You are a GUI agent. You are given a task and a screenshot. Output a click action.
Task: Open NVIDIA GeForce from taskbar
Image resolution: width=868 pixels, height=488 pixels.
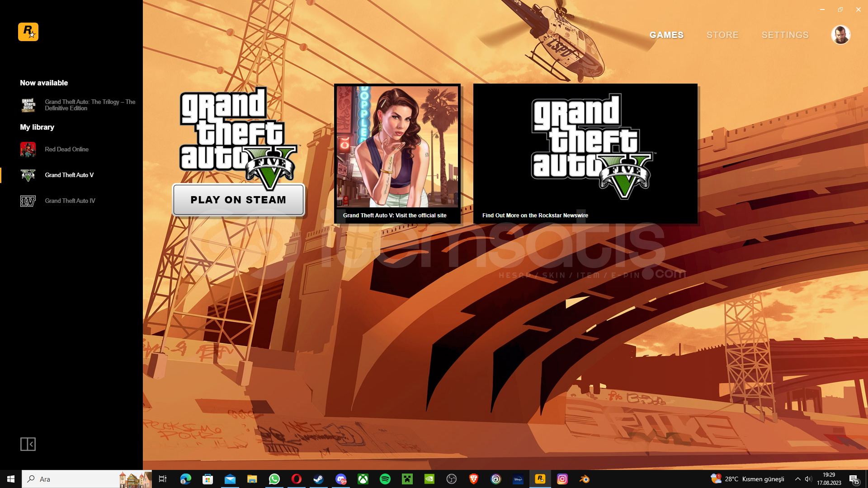pyautogui.click(x=429, y=479)
